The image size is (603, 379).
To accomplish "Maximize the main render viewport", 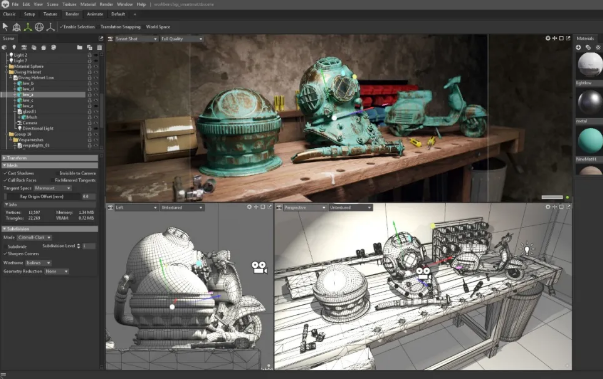I will click(561, 38).
